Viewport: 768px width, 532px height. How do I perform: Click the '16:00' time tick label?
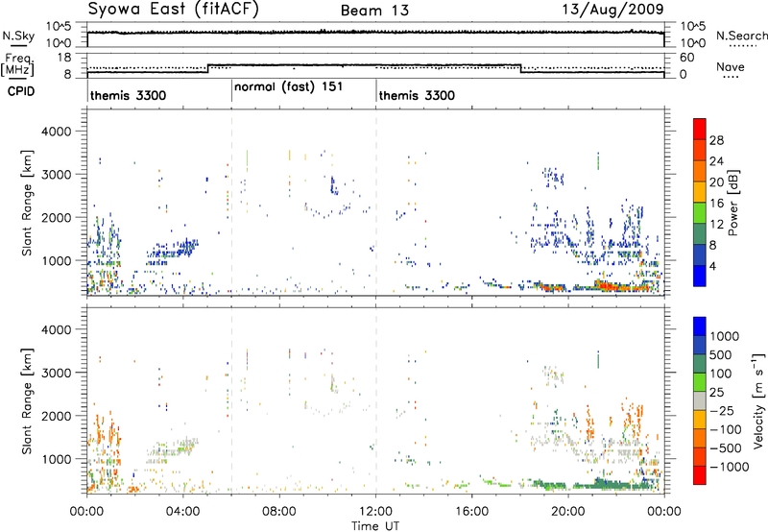pyautogui.click(x=471, y=512)
